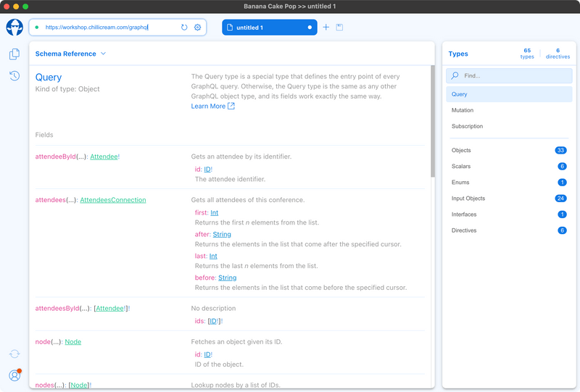The image size is (580, 392).
Task: Click the Types panel heading
Action: point(458,54)
